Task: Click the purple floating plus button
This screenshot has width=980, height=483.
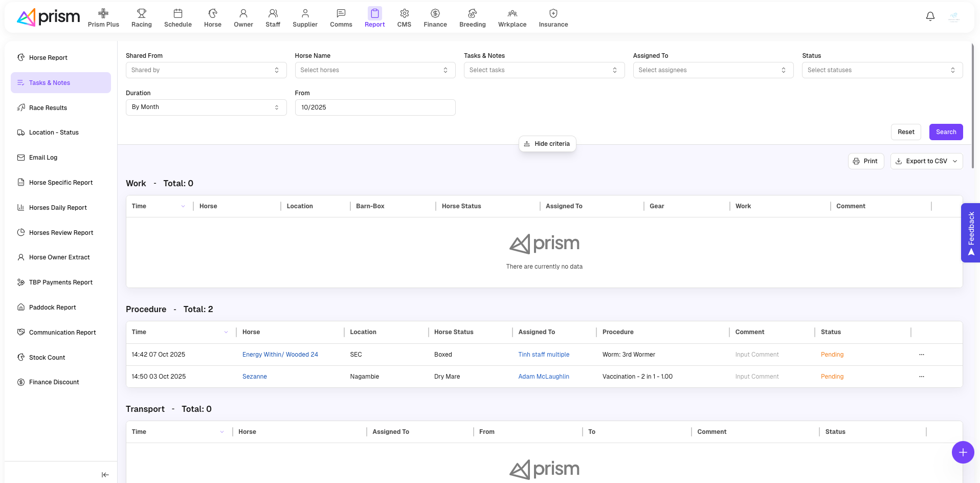Action: (962, 452)
